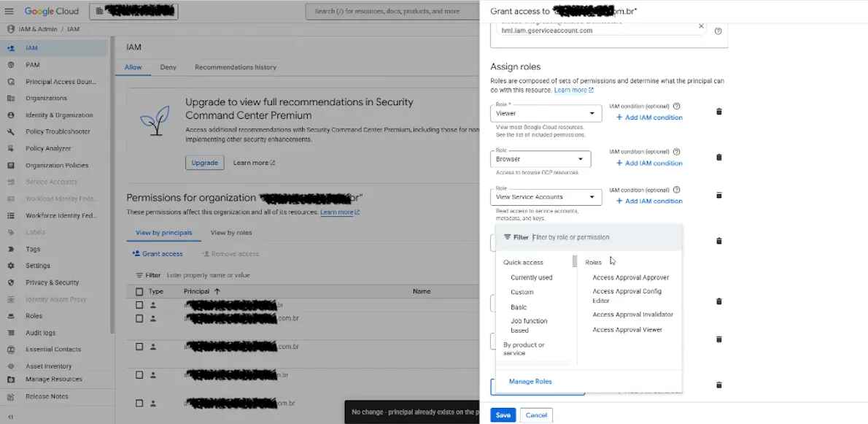Open Policy Troubleshooter wrench icon
The image size is (868, 424).
10,132
